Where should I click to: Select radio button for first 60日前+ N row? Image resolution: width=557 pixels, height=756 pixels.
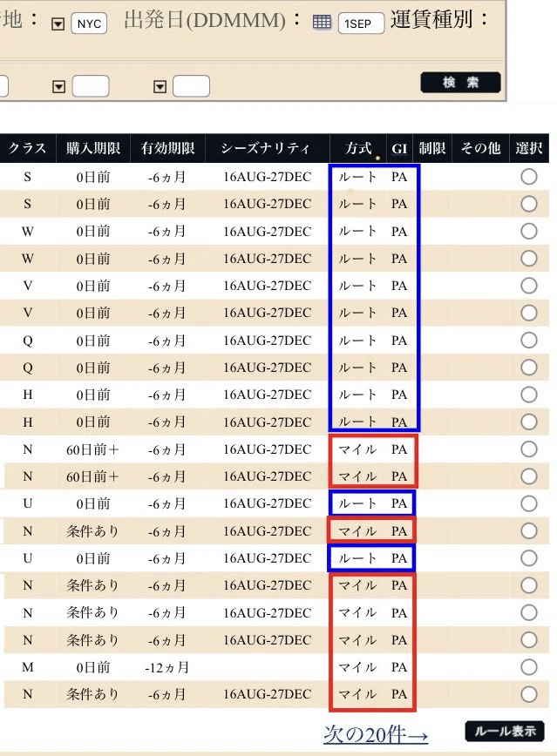[529, 449]
